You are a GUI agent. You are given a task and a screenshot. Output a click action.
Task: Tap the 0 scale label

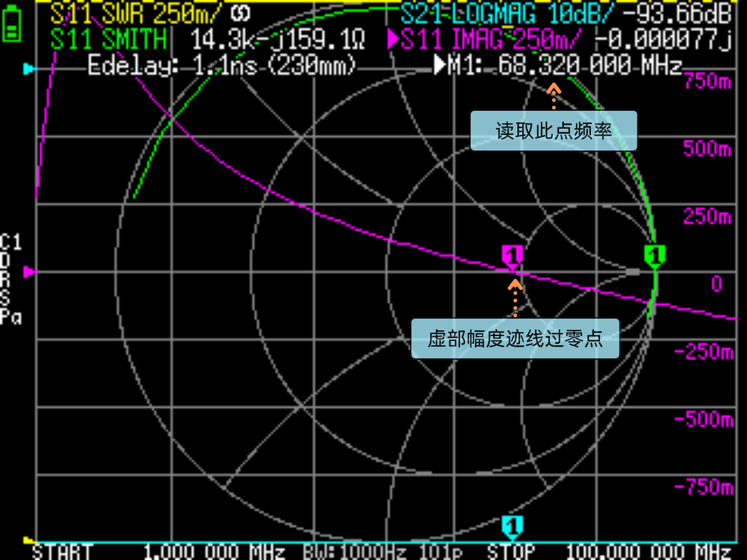tap(716, 284)
